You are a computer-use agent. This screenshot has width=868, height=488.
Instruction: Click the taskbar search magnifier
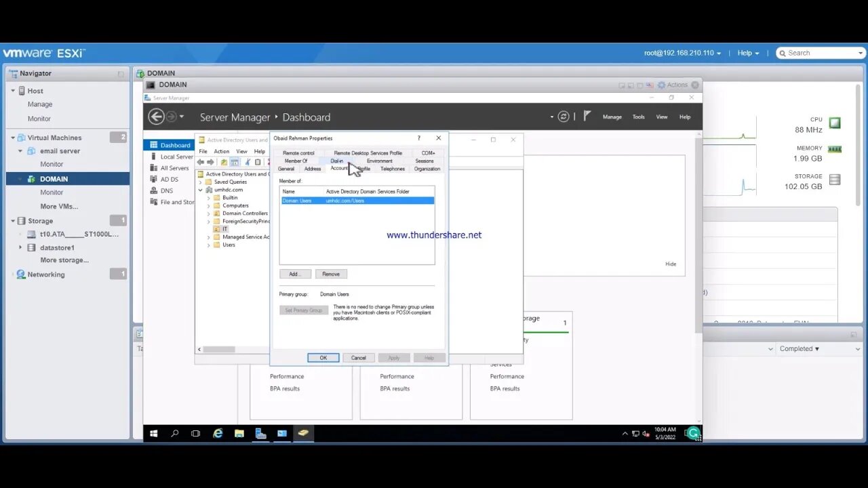[x=174, y=433]
